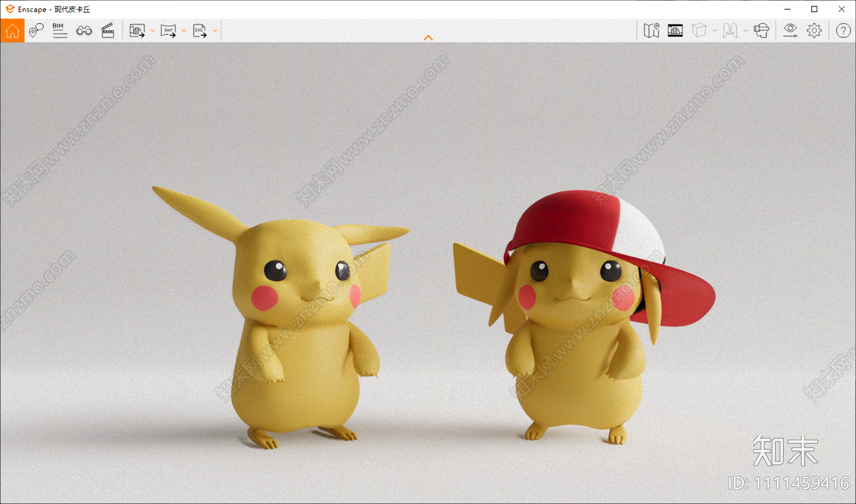The width and height of the screenshot is (856, 504).
Task: Toggle safe frame building icon
Action: (675, 30)
